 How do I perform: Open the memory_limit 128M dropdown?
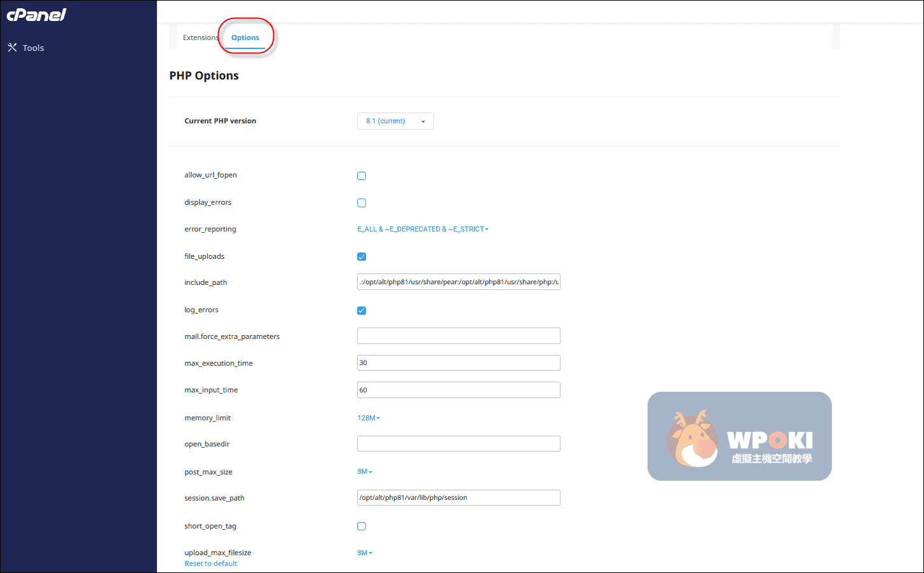click(x=369, y=418)
